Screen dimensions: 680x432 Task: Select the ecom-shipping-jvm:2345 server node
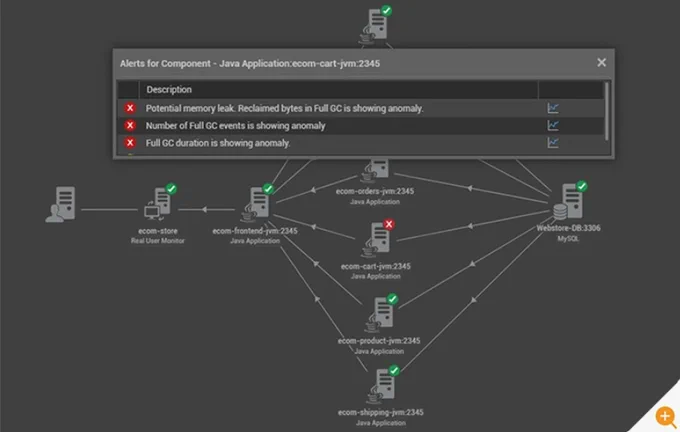click(x=381, y=386)
